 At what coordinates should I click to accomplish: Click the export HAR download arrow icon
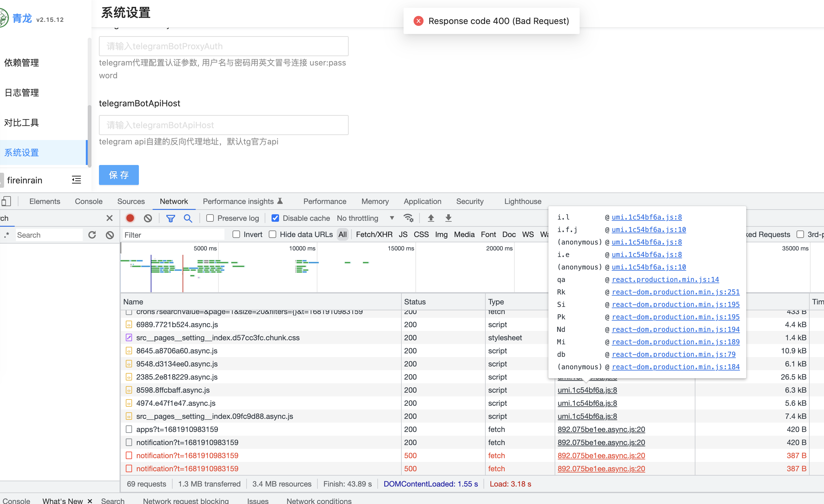click(x=449, y=218)
